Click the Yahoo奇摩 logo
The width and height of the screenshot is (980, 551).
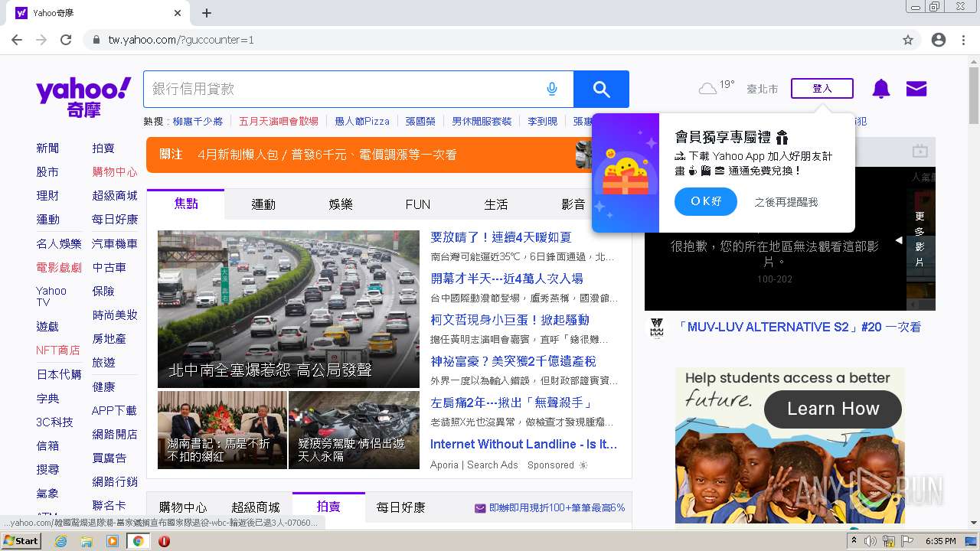(x=83, y=97)
